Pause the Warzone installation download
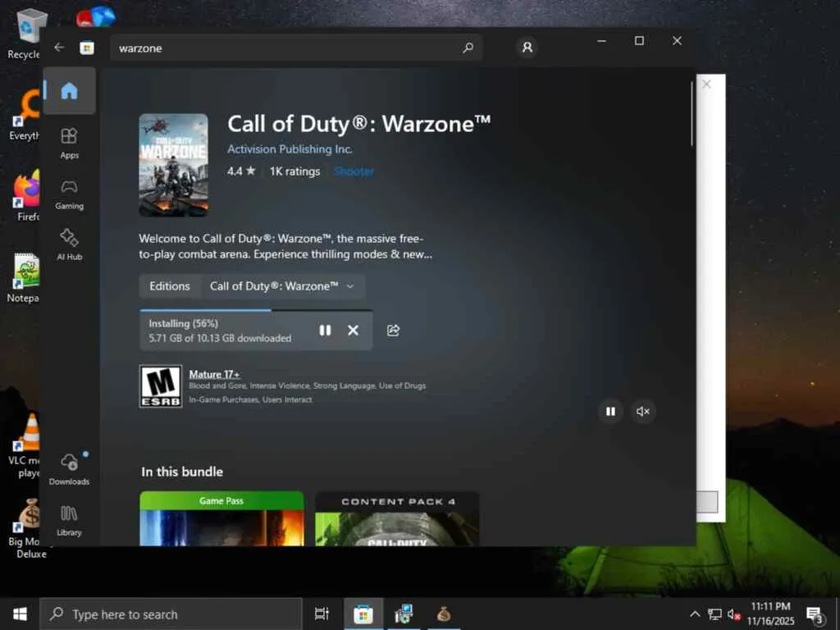This screenshot has height=630, width=840. (x=325, y=330)
